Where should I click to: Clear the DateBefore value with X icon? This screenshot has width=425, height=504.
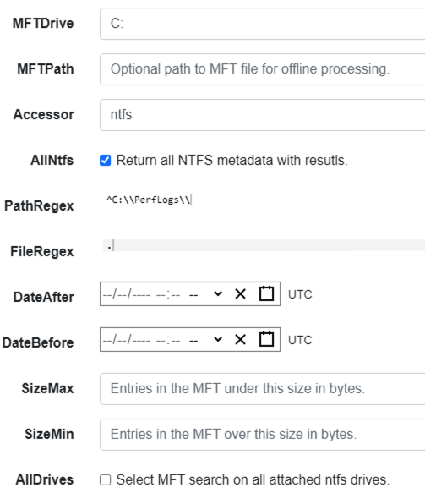[x=240, y=339]
